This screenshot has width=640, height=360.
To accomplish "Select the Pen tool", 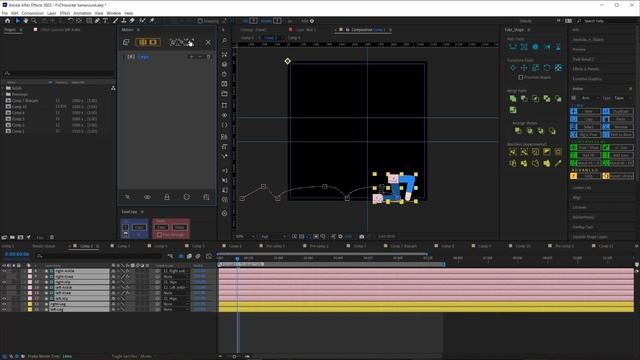I will [x=97, y=20].
